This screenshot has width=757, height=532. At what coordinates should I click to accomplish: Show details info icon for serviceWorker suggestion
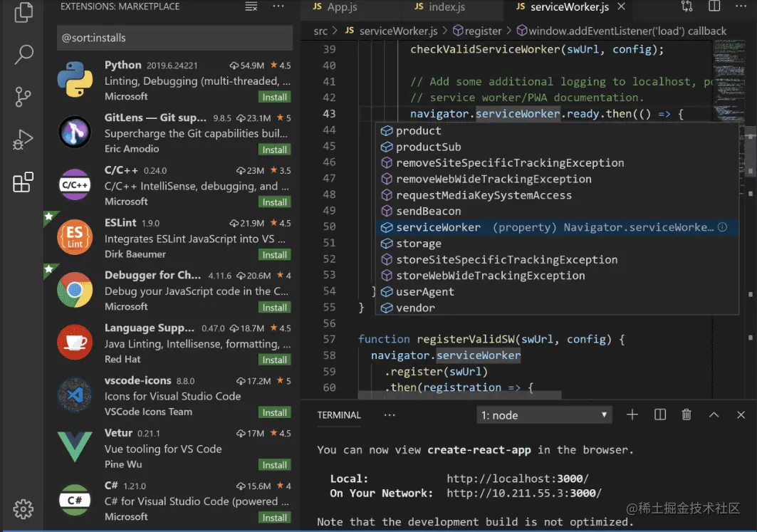click(722, 227)
